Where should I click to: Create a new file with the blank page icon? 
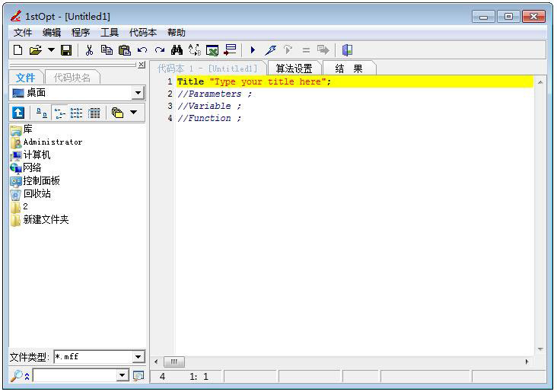coord(18,50)
